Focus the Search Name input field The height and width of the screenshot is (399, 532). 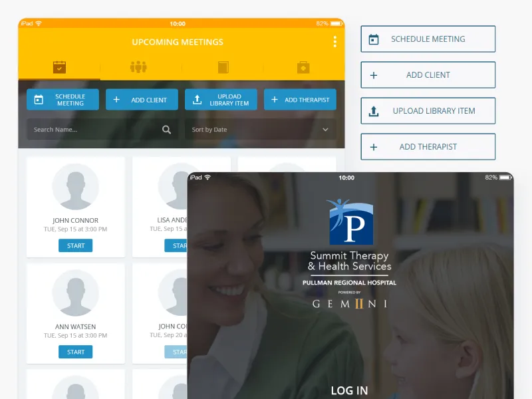click(102, 129)
